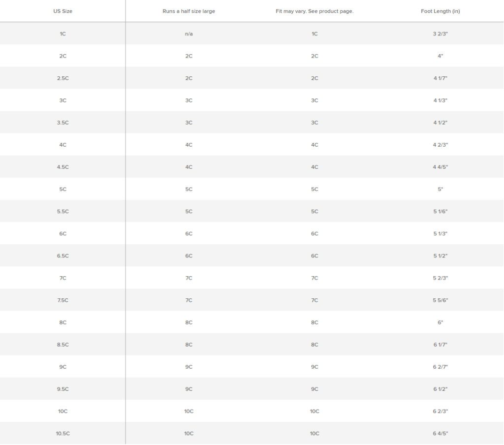Click the 4 1/7" foot length value
This screenshot has height=445, width=504.
(x=441, y=78)
